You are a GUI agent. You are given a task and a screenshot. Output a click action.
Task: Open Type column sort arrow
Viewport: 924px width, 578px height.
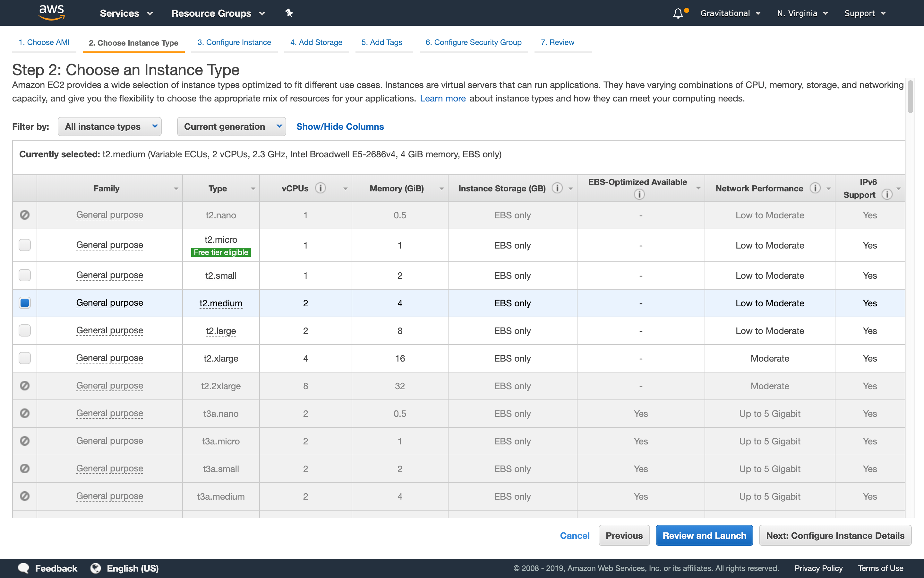pos(253,188)
